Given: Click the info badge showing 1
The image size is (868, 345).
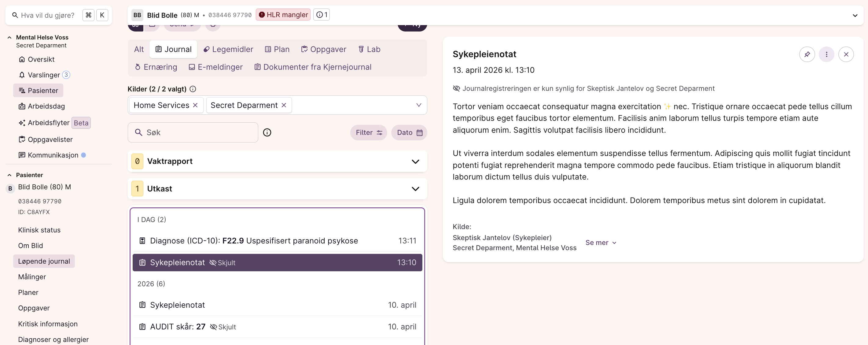Looking at the screenshot, I should point(322,15).
